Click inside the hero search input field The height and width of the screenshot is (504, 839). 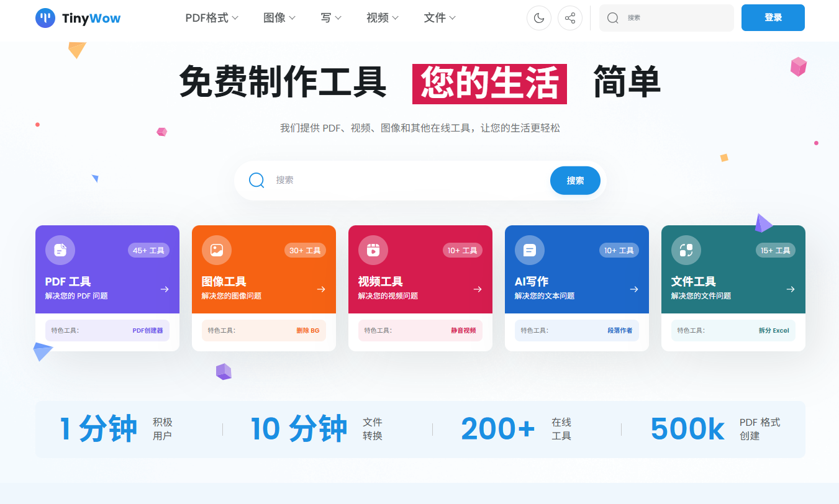[385, 180]
